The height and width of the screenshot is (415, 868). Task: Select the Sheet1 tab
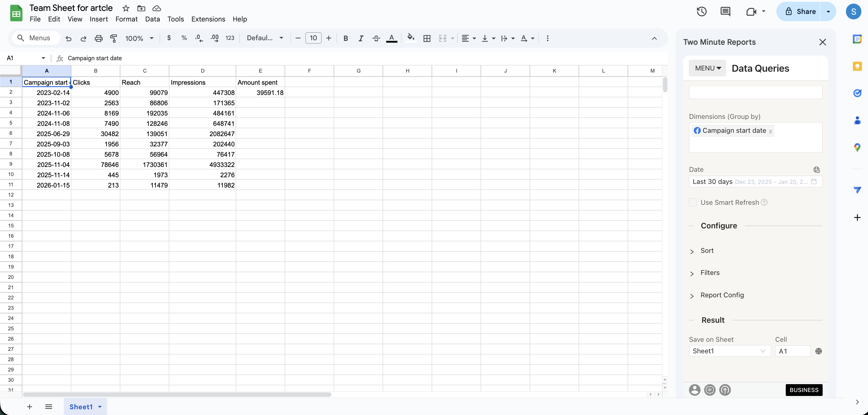tap(81, 407)
